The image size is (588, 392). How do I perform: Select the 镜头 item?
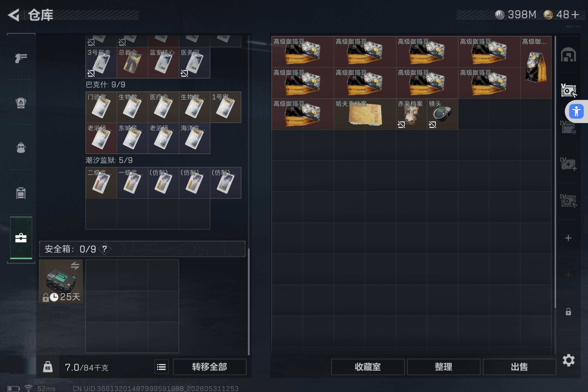point(442,114)
